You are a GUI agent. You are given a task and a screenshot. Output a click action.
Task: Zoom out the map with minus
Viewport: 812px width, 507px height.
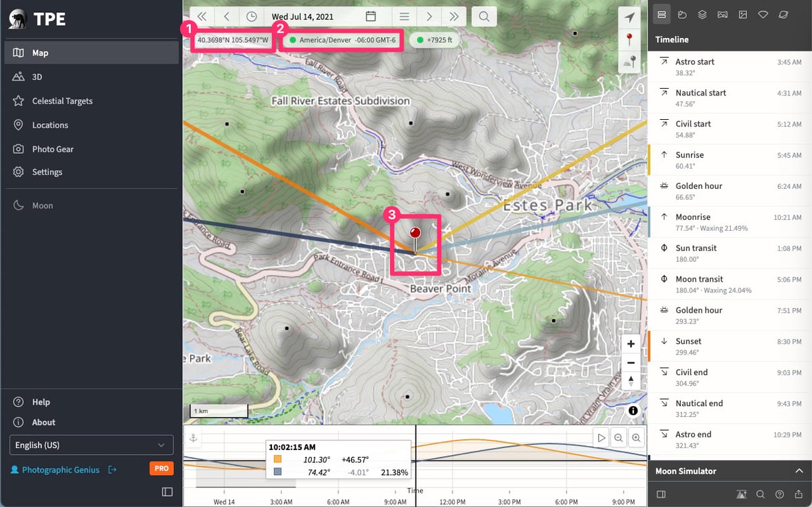(x=631, y=363)
